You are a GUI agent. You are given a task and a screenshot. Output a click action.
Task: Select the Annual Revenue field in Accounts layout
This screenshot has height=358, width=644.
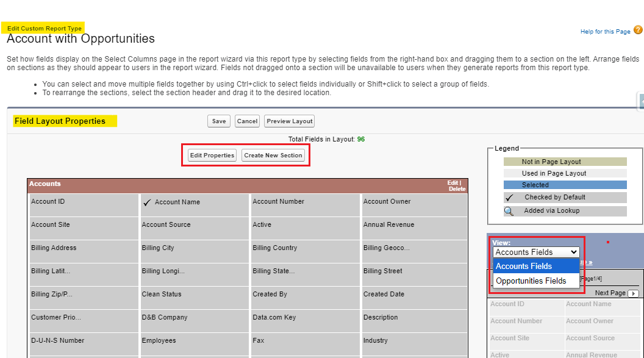click(x=413, y=225)
